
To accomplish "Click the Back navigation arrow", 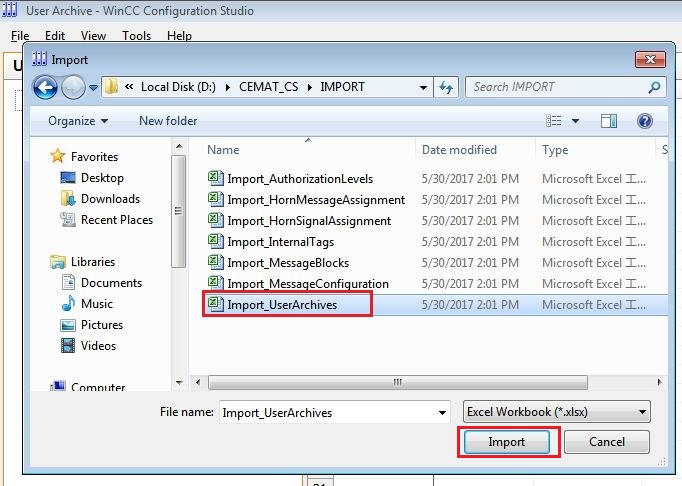I will 45,87.
